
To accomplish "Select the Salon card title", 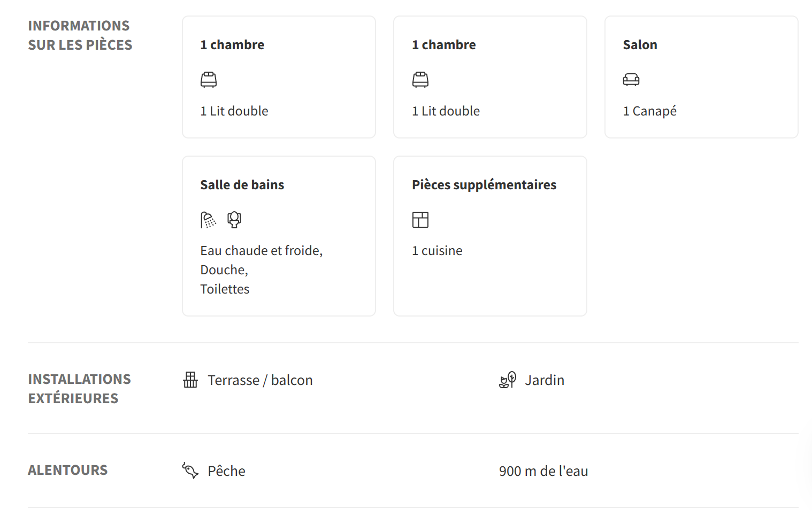I will [x=640, y=45].
